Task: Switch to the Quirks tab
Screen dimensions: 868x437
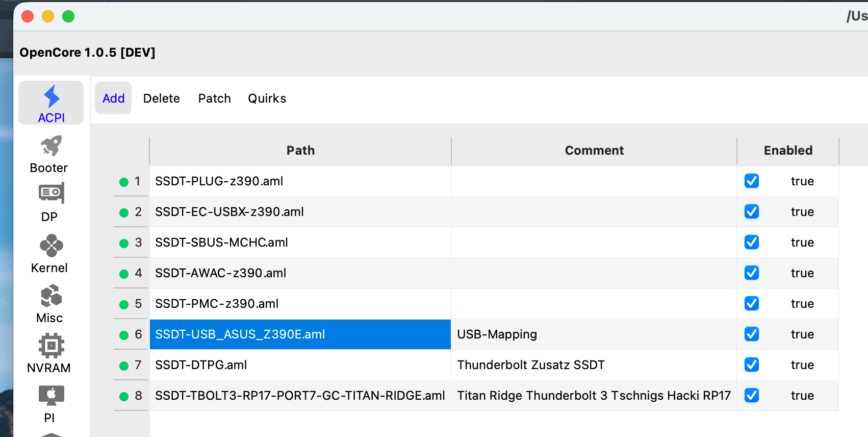Action: 267,99
